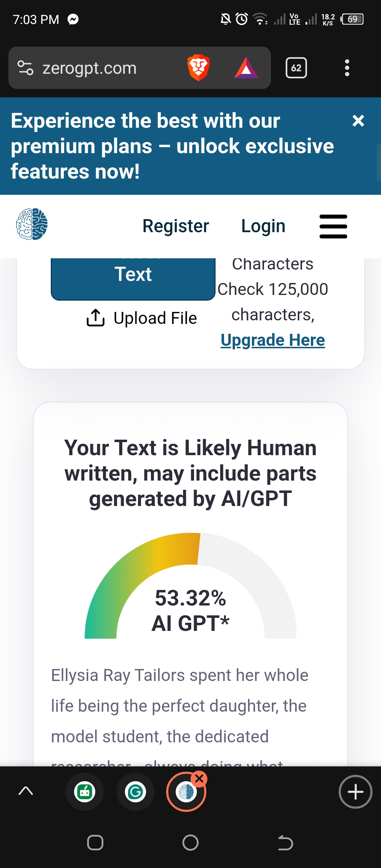Open the tab switcher showing 62 tabs
Screen dimensions: 381x868
coord(296,68)
